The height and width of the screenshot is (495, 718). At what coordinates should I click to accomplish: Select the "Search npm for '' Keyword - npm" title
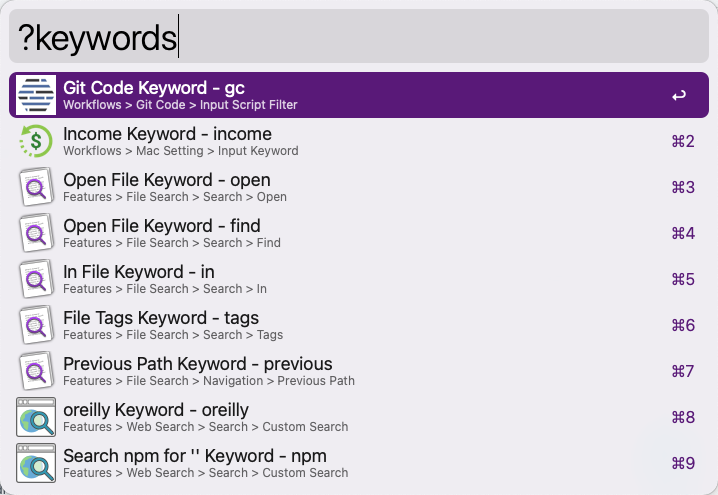[x=195, y=456]
